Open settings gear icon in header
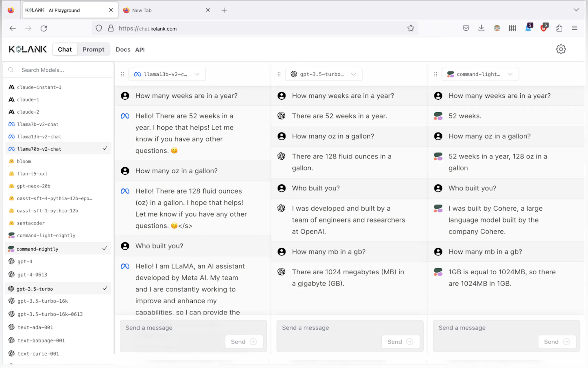Viewport: 588px width, 368px height. [560, 49]
